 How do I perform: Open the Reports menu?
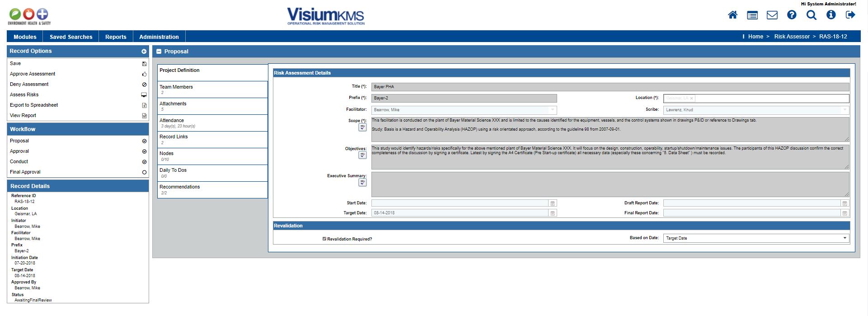116,37
